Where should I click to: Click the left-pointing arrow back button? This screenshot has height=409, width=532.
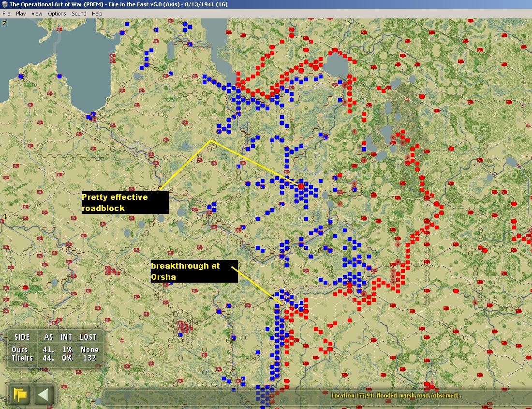pos(44,395)
